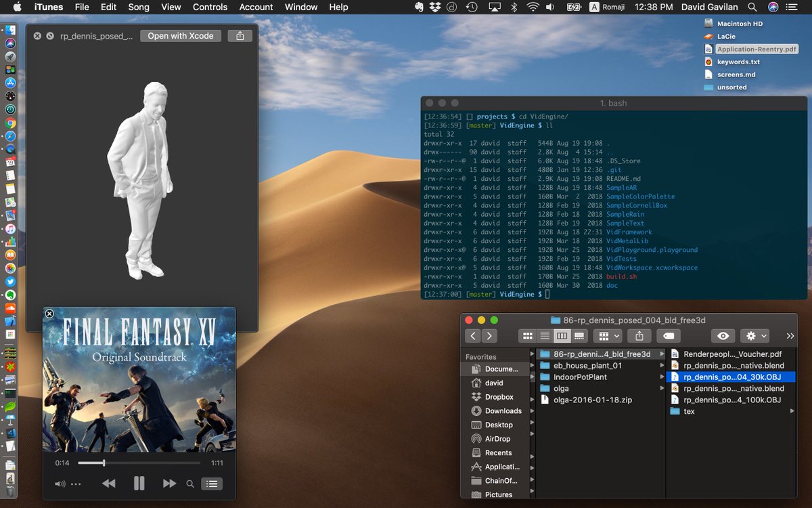Click the Open with Xcode button
Image resolution: width=812 pixels, height=508 pixels.
(x=181, y=36)
